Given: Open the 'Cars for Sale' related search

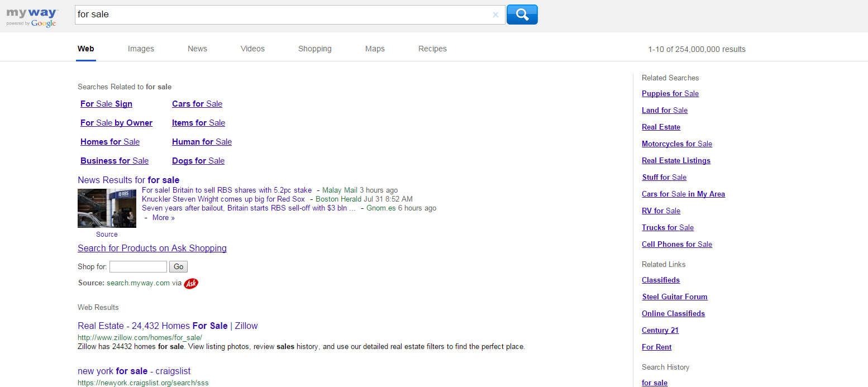Looking at the screenshot, I should coord(197,104).
